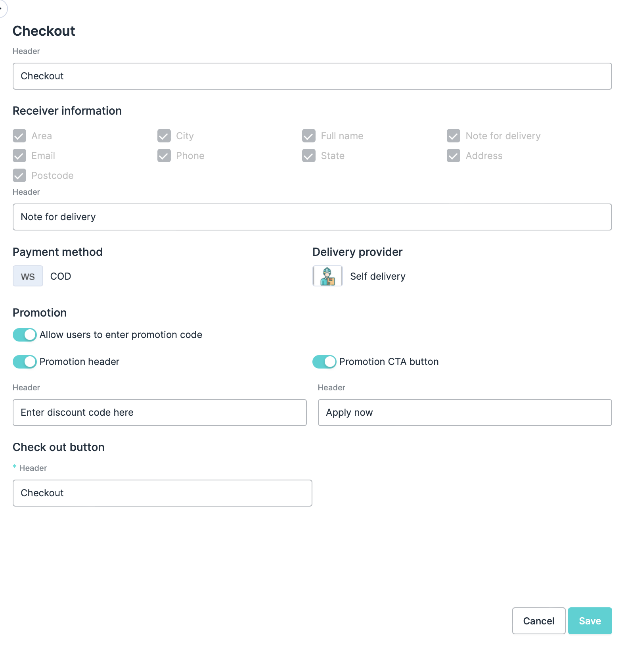This screenshot has width=624, height=672.
Task: Uncheck the Area checkbox
Action: tap(19, 136)
